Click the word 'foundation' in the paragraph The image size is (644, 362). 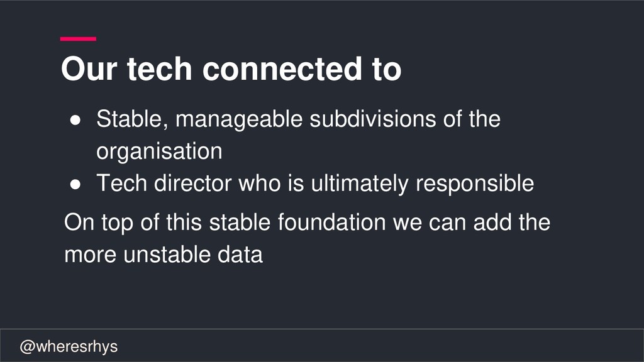332,222
